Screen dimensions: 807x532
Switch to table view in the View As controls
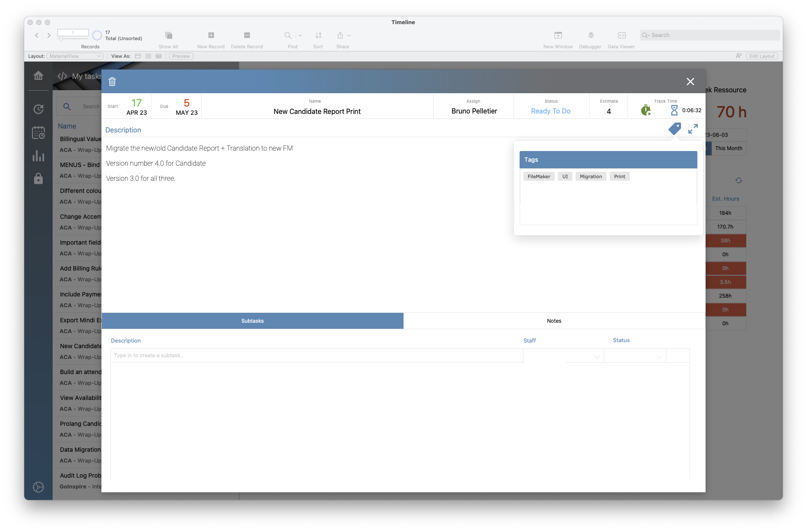tap(158, 56)
